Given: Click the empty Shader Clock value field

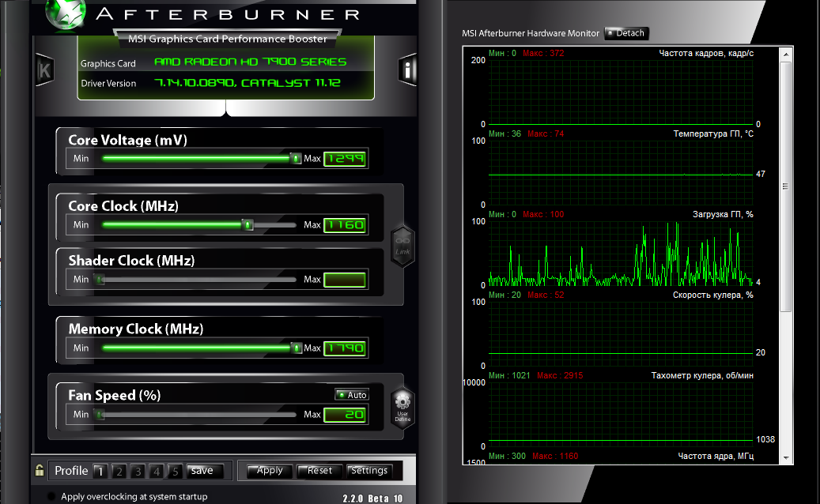Looking at the screenshot, I should coord(345,280).
